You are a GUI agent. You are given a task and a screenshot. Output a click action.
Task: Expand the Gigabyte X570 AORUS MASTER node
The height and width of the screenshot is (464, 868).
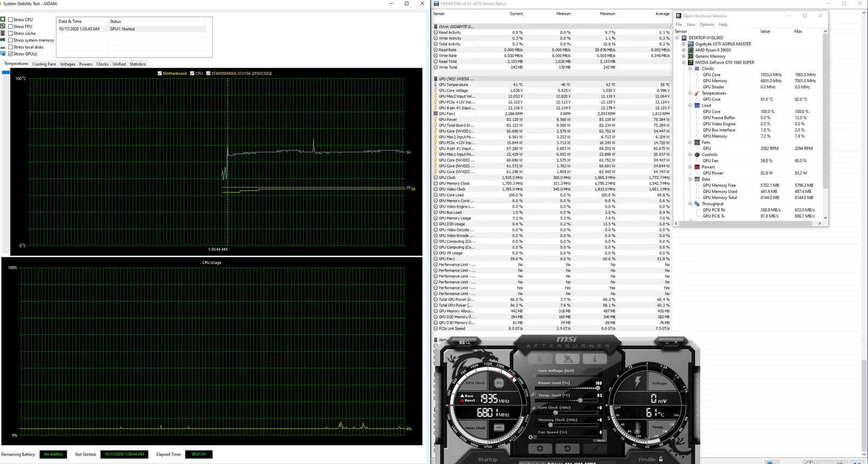pyautogui.click(x=684, y=44)
